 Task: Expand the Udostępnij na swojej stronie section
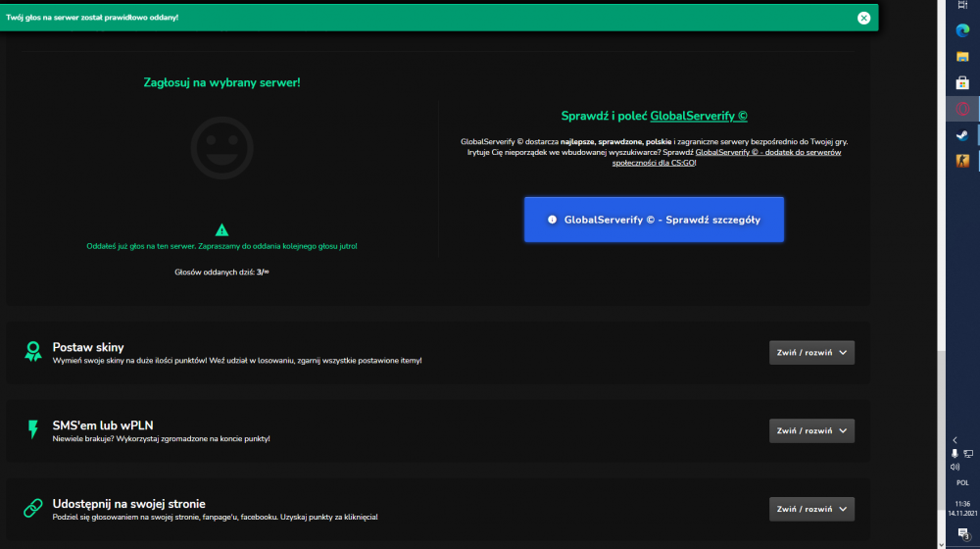[x=811, y=509]
